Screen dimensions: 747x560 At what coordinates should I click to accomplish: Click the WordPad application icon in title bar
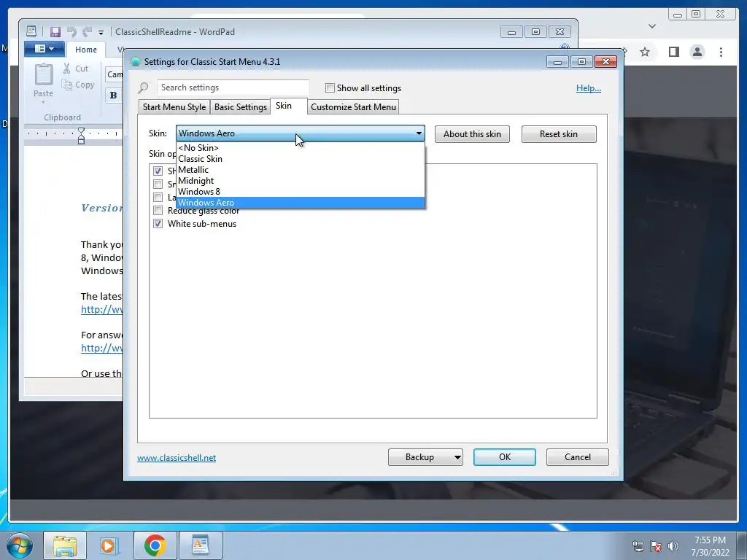[31, 31]
